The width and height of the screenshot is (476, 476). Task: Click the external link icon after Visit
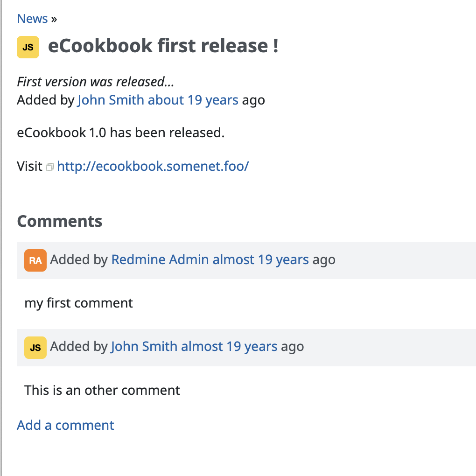pyautogui.click(x=50, y=167)
